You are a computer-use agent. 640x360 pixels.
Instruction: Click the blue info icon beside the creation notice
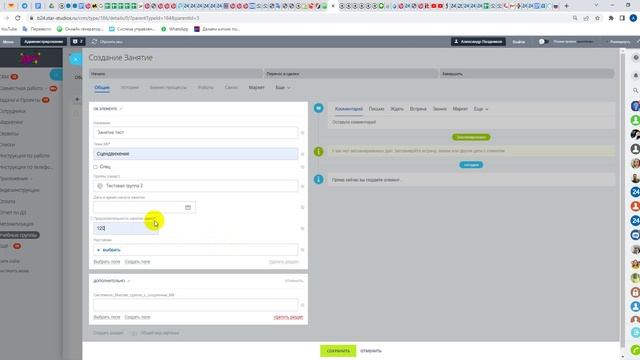(319, 179)
